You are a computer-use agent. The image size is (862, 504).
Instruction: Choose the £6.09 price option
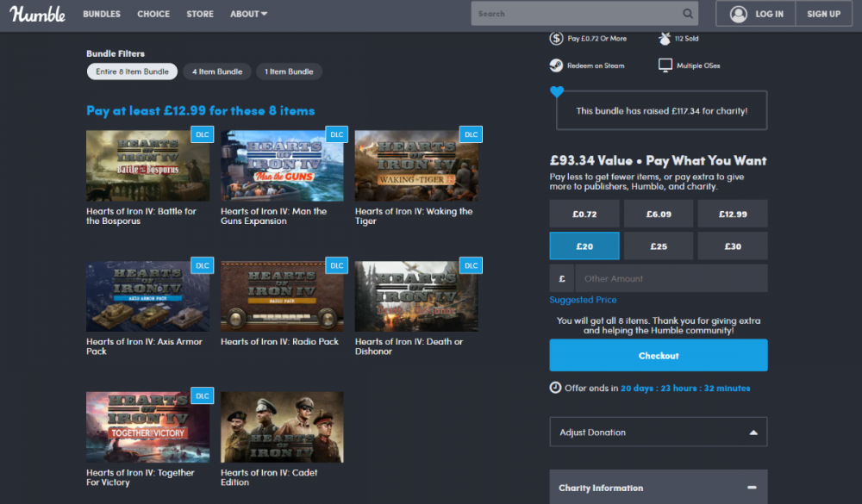coord(659,214)
